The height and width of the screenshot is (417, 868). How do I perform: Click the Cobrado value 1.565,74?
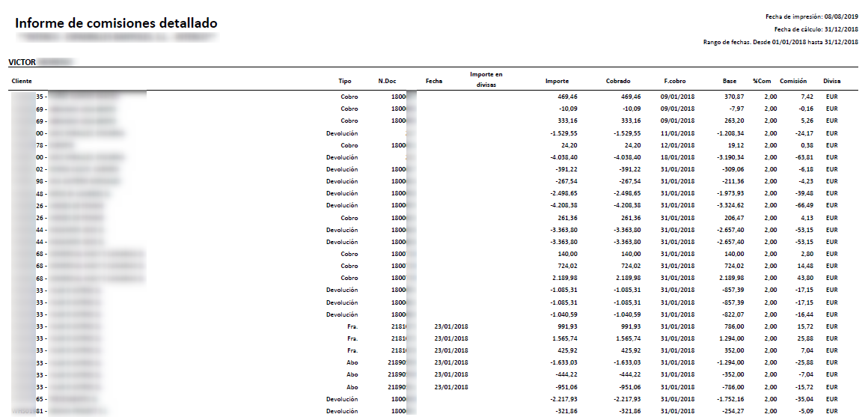point(629,338)
